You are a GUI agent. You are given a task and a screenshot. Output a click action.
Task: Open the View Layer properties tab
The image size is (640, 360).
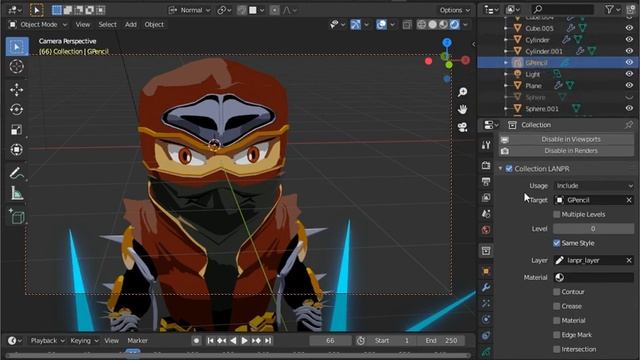coord(486,198)
